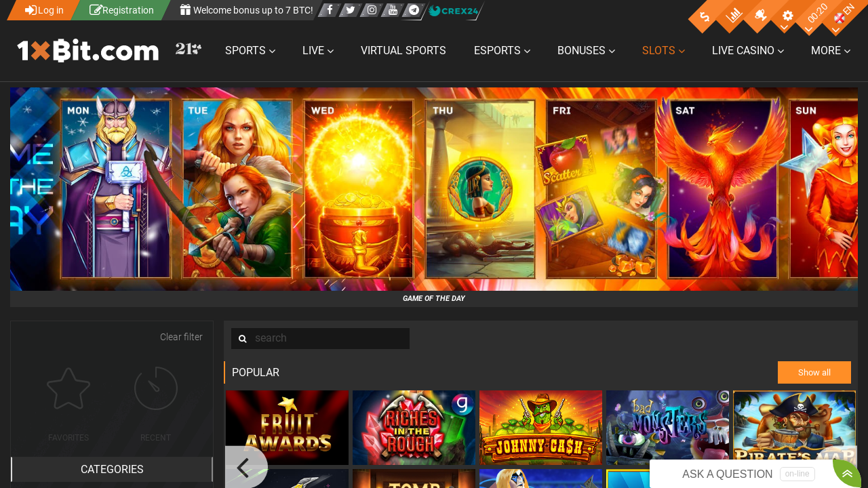Select the SAT phoenix game card

(723, 189)
